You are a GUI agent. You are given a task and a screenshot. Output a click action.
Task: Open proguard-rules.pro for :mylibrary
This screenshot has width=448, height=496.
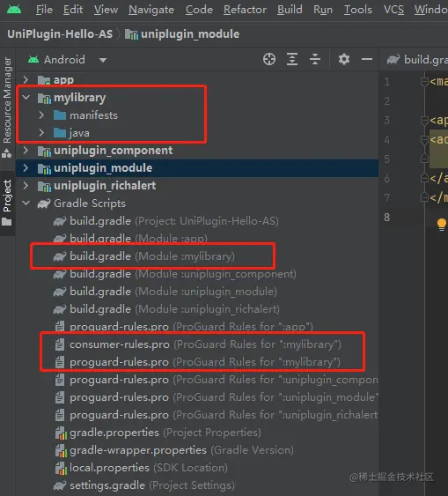point(197,362)
